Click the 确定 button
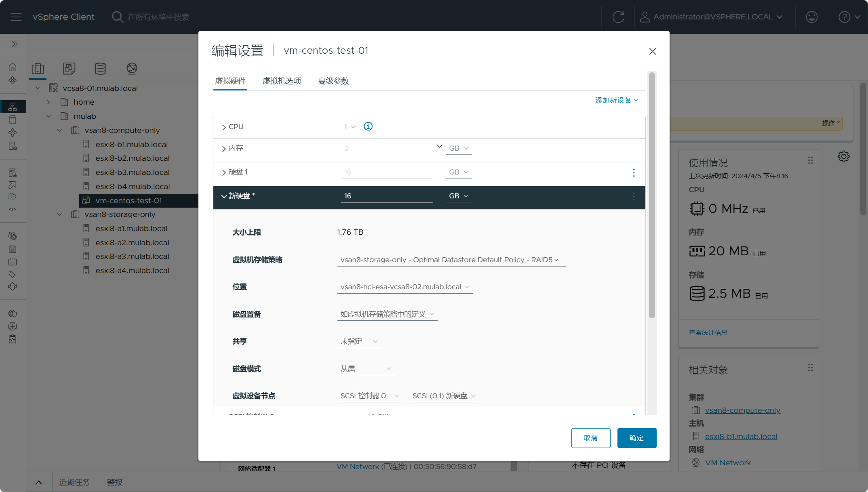This screenshot has height=492, width=868. tap(637, 438)
